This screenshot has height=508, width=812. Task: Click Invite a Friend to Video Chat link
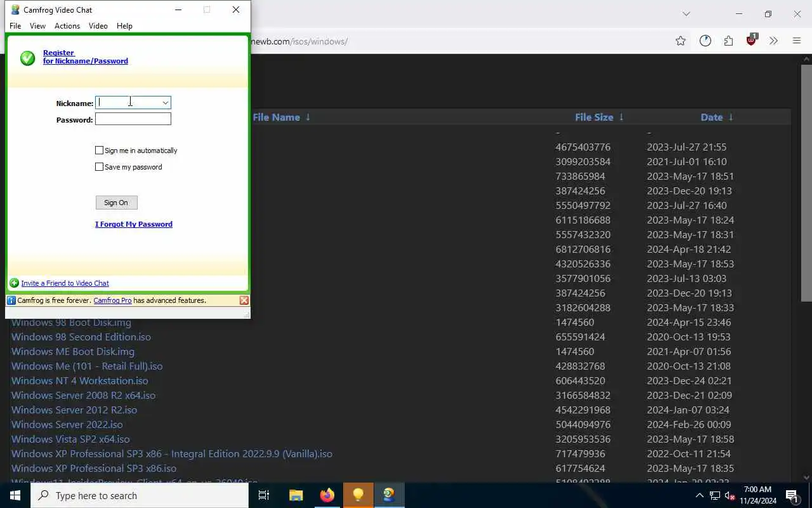tap(65, 283)
